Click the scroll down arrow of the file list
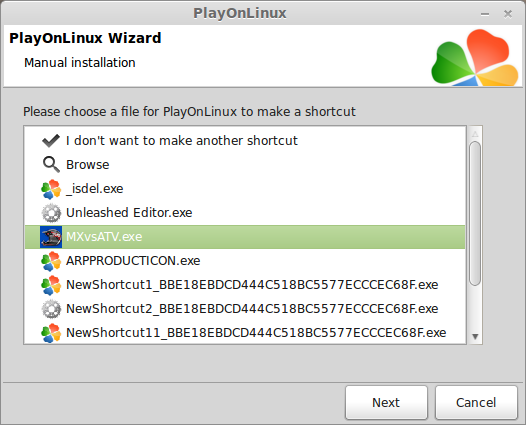Image resolution: width=526 pixels, height=425 pixels. (475, 336)
